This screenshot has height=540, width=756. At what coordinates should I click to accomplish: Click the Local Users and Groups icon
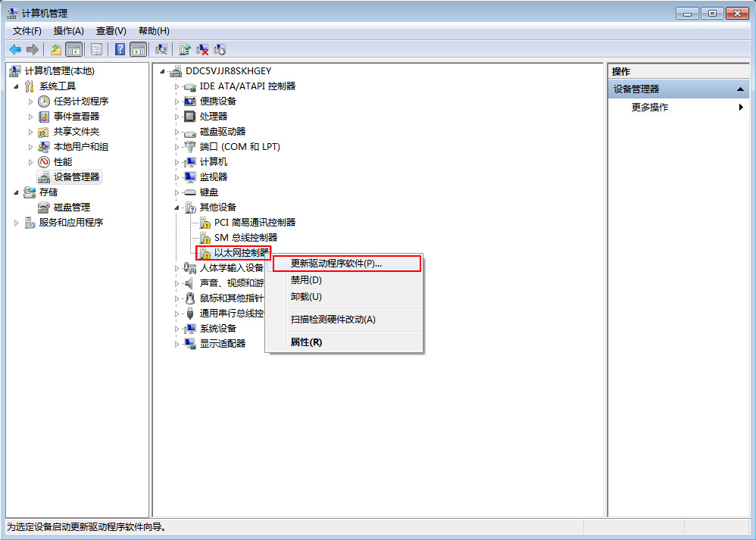(x=44, y=147)
